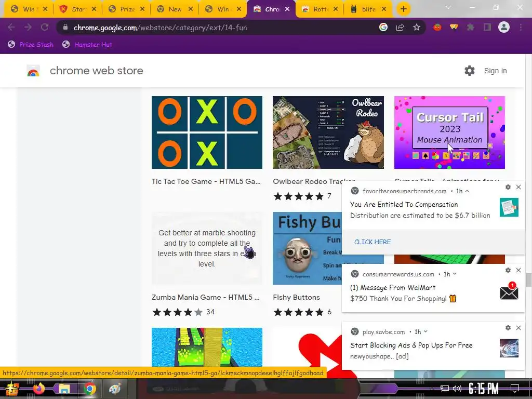The height and width of the screenshot is (399, 532).
Task: Click the chrome web store rainbow logo
Action: (33, 71)
